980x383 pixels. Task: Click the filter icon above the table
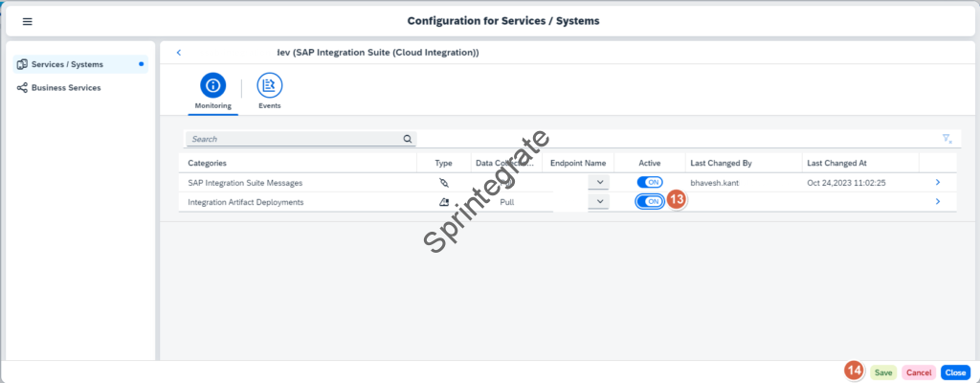(947, 139)
